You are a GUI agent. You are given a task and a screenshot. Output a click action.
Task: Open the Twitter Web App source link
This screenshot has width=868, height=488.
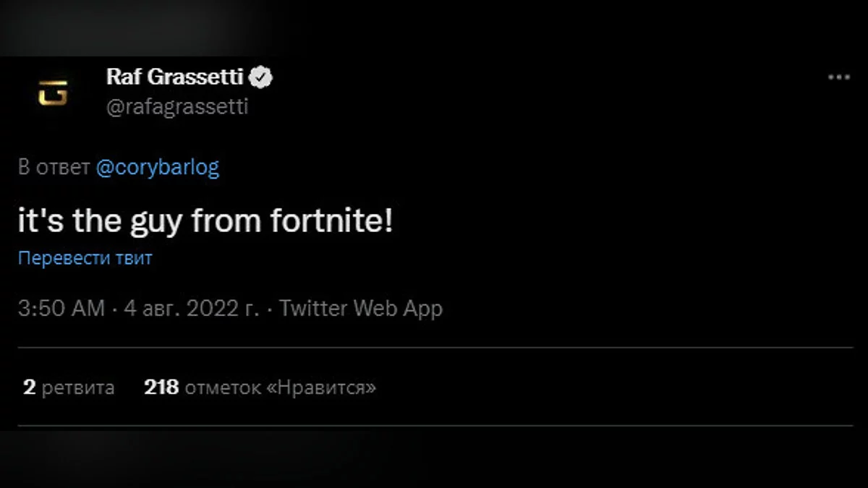[x=361, y=309]
